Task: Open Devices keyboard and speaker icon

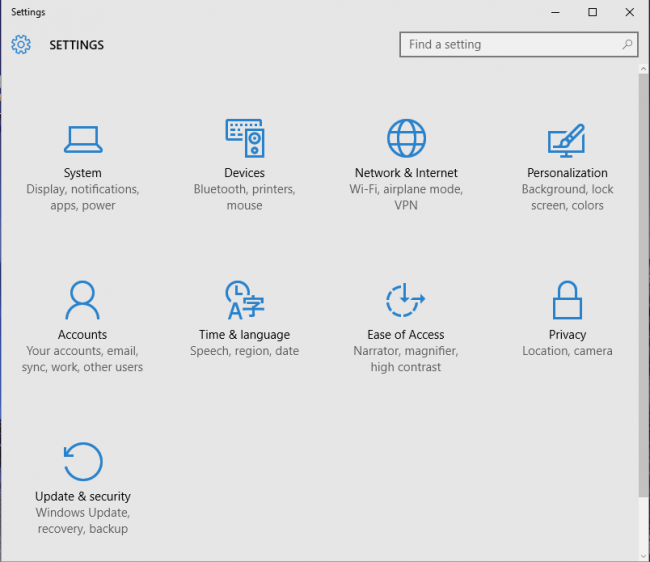Action: (x=245, y=138)
